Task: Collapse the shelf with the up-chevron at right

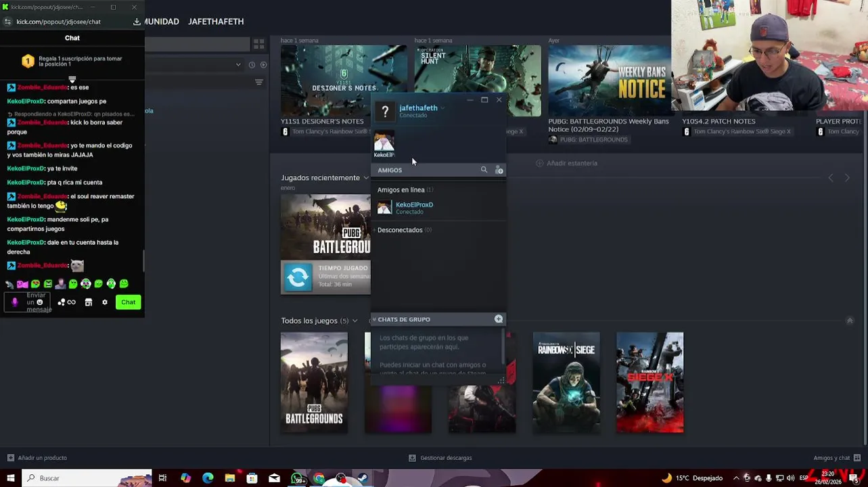Action: (850, 321)
